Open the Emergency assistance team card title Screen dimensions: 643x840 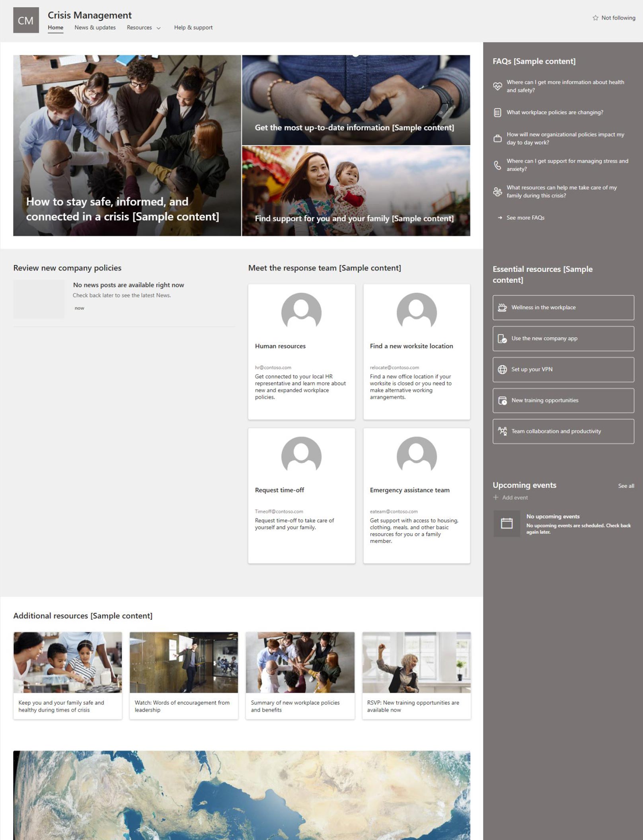[x=409, y=490]
